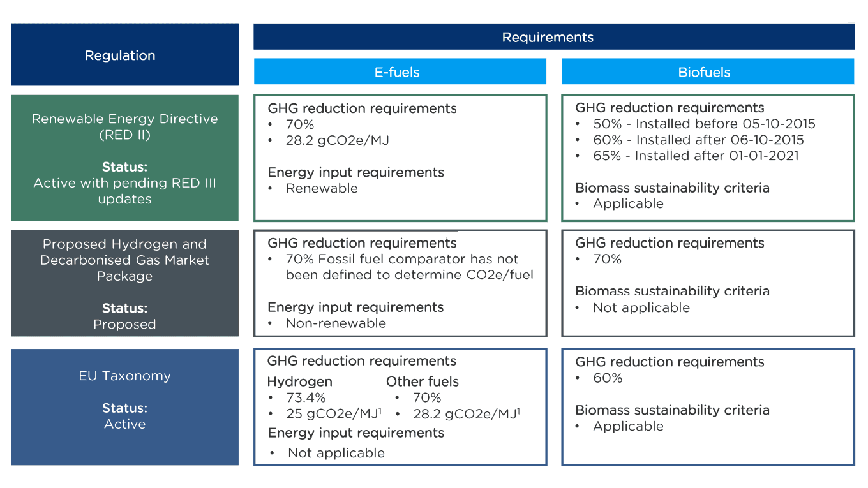This screenshot has height=488, width=868.
Task: Select "Renewable Energy Directive (RED II)" regulation title
Action: 124,127
